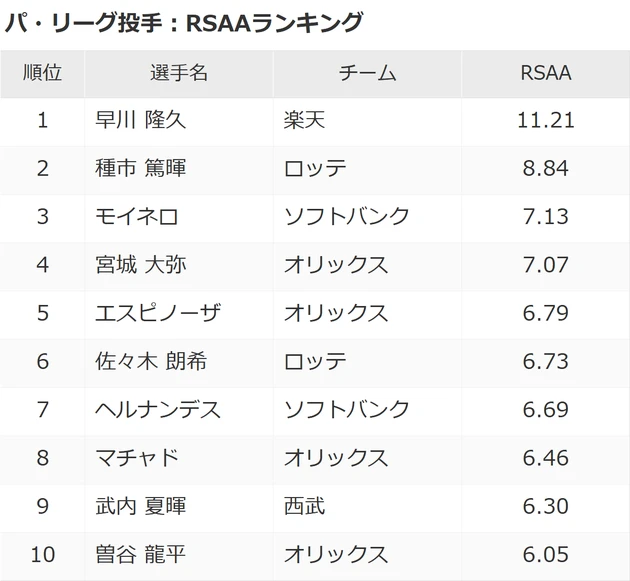The width and height of the screenshot is (630, 581).
Task: Select the RSAA value 8.84
Action: pyautogui.click(x=546, y=169)
